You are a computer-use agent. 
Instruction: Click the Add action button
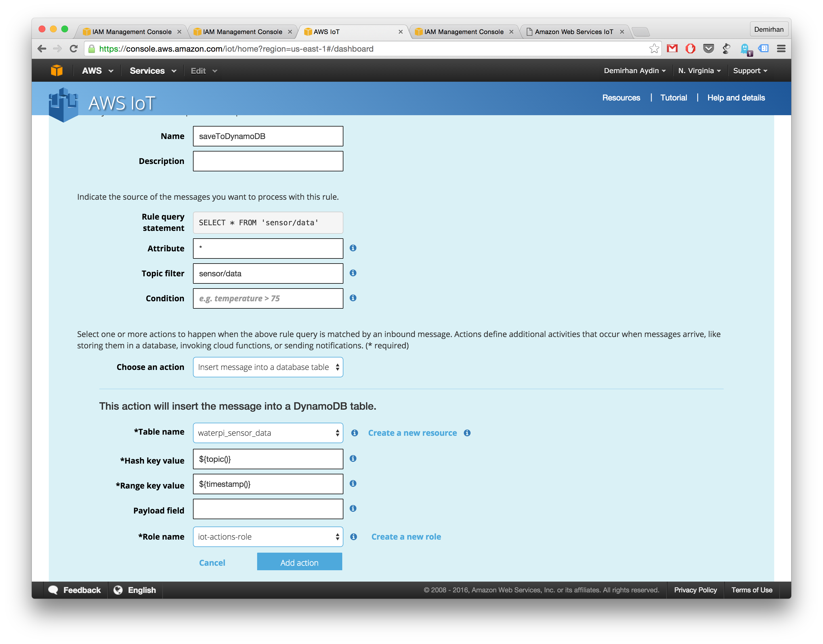coord(299,563)
